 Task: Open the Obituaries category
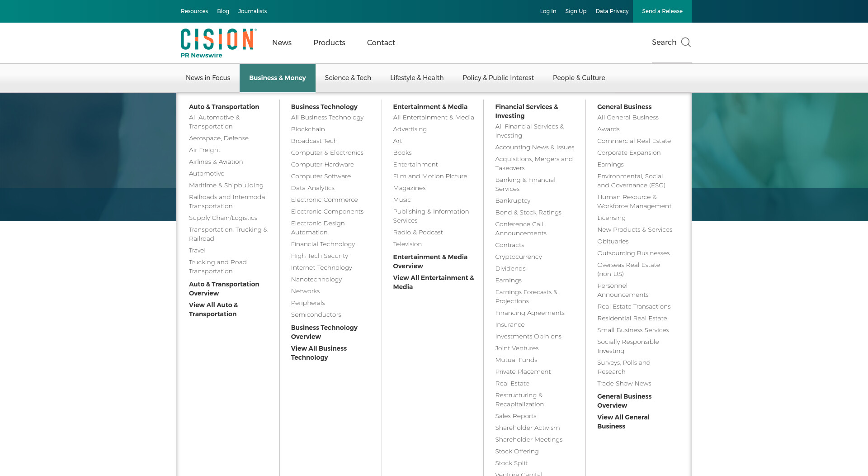tap(613, 242)
